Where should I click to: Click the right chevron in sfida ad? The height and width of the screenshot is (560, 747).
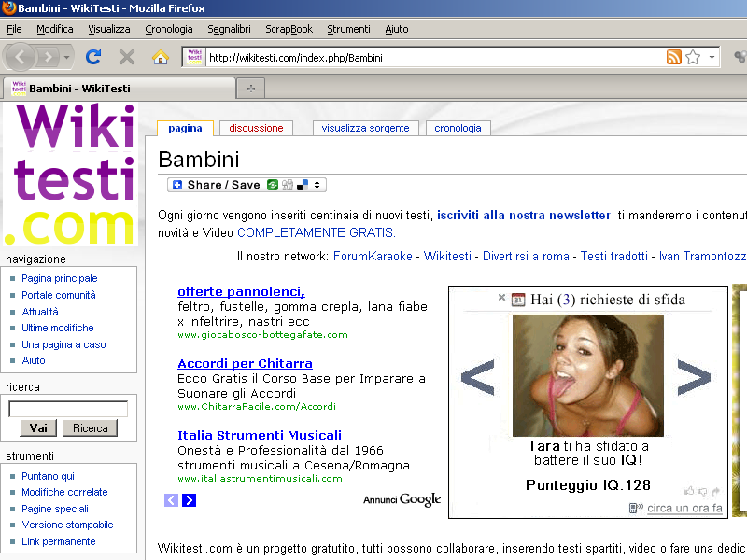[x=694, y=378]
